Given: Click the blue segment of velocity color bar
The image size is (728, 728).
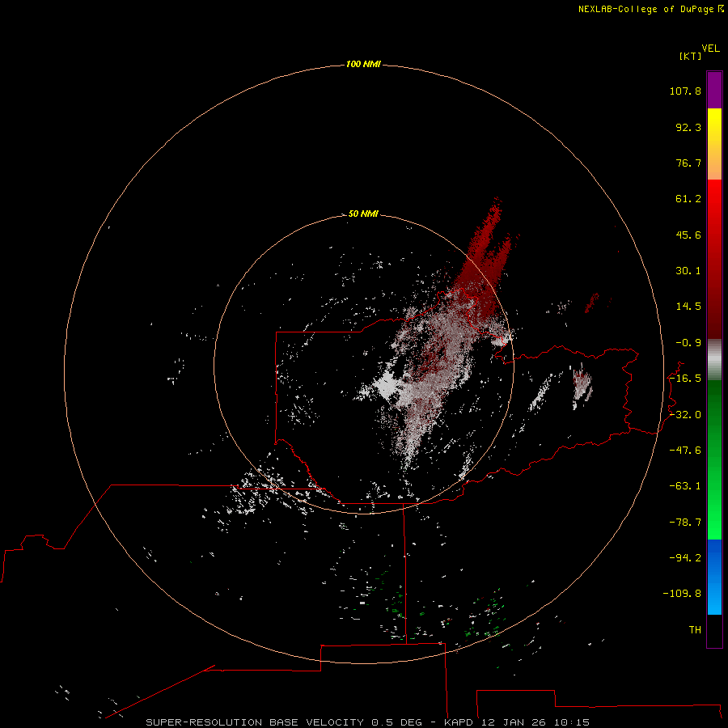Looking at the screenshot, I should [x=714, y=577].
